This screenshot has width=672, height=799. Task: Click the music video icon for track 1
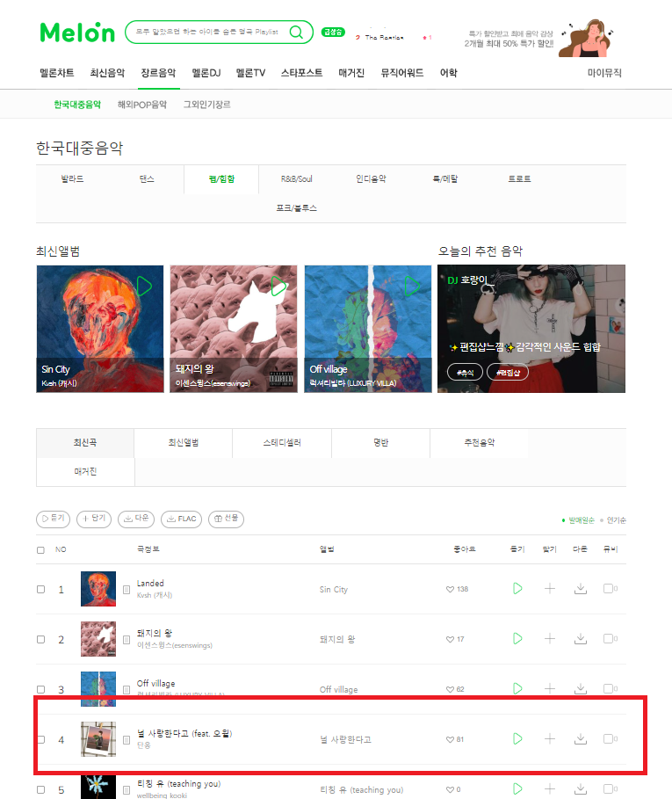(610, 589)
